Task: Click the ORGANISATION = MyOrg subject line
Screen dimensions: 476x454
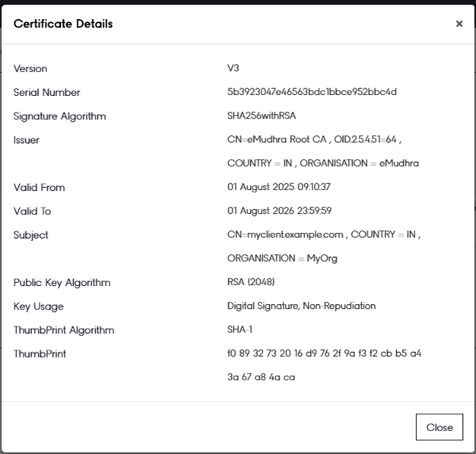Action: point(282,258)
